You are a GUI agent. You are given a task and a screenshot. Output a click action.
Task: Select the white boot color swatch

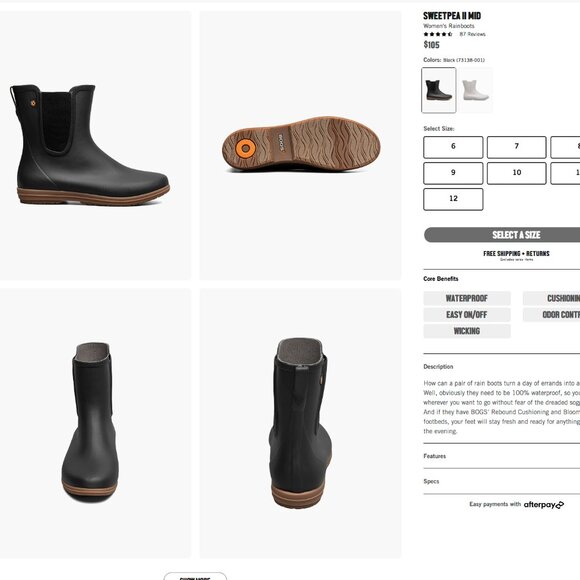[x=476, y=90]
